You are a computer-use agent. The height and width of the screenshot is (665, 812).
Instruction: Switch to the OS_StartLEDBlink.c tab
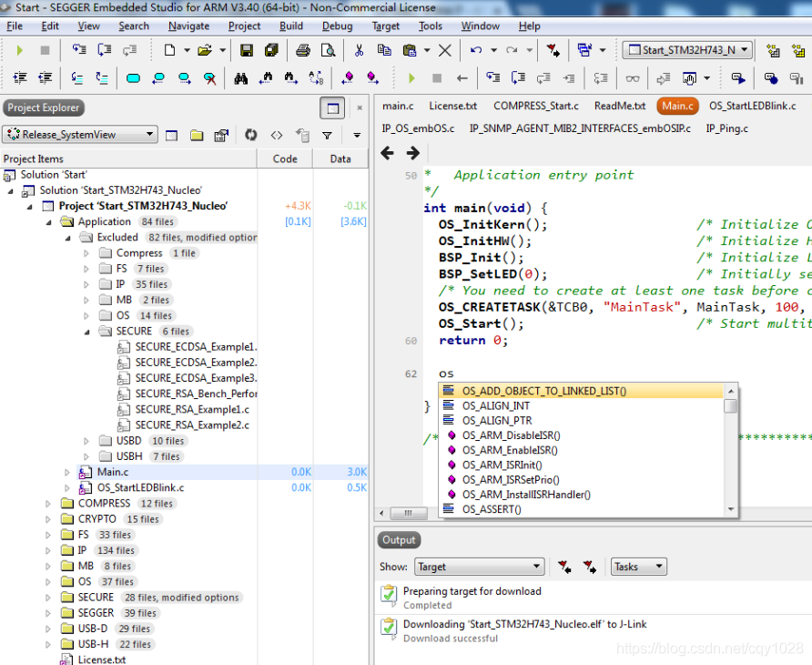click(753, 106)
